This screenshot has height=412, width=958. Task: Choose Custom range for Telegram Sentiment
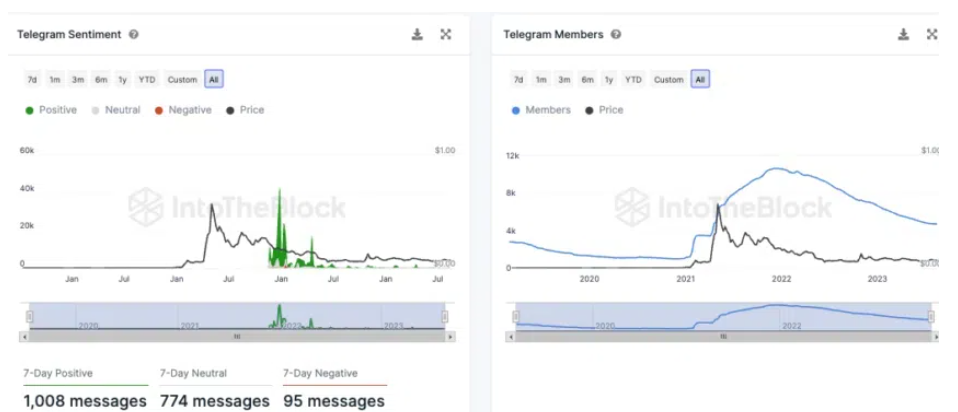[182, 80]
